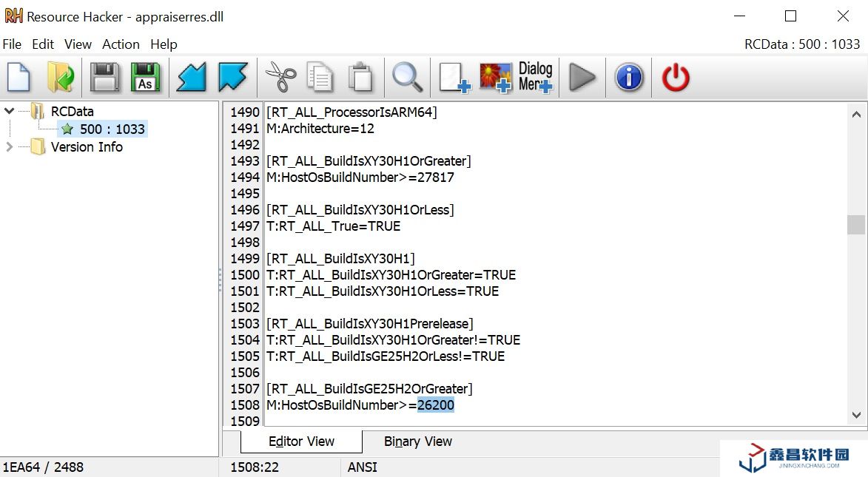Open the Action menu
868x477 pixels.
121,44
